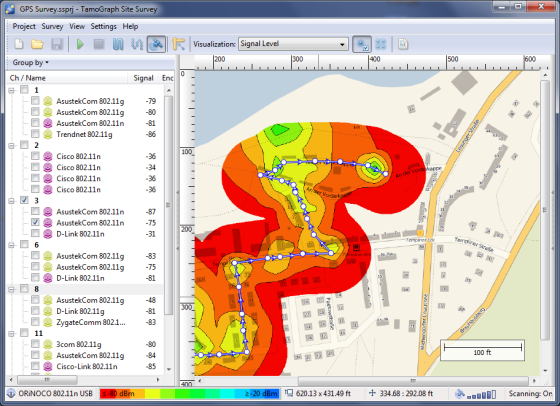Viewport: 560px width, 406px height.
Task: Collapse the channel 8 tree node
Action: 11,289
